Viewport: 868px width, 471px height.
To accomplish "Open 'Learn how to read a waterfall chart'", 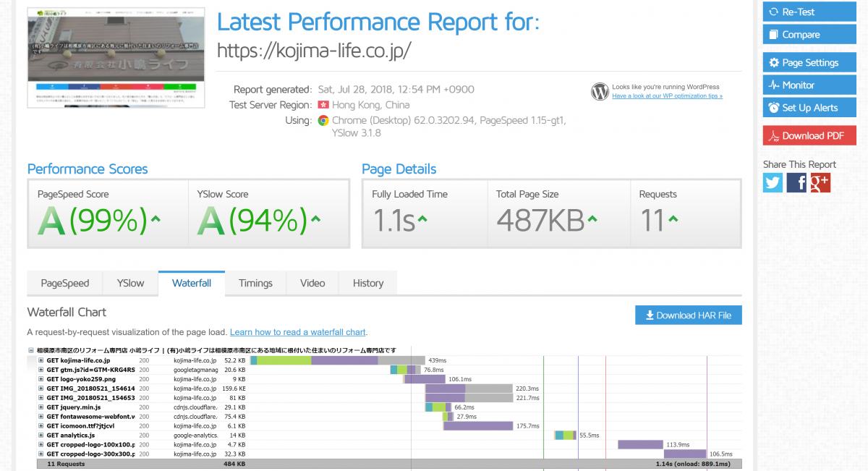I will (298, 332).
